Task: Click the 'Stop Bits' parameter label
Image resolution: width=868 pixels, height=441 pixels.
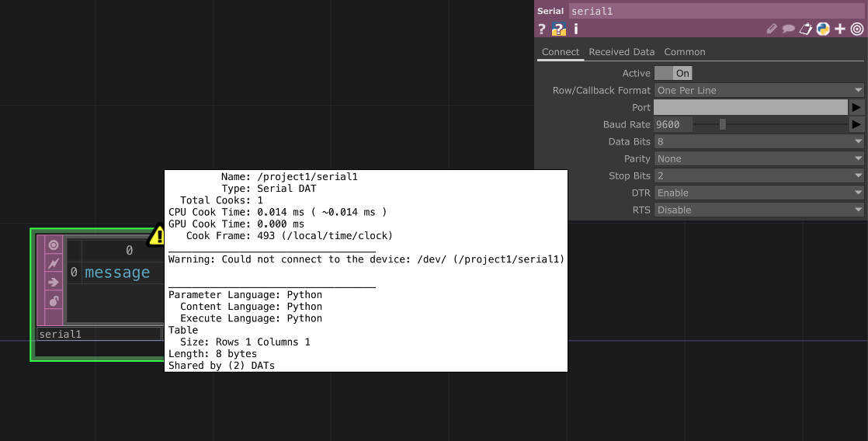Action: click(x=630, y=176)
